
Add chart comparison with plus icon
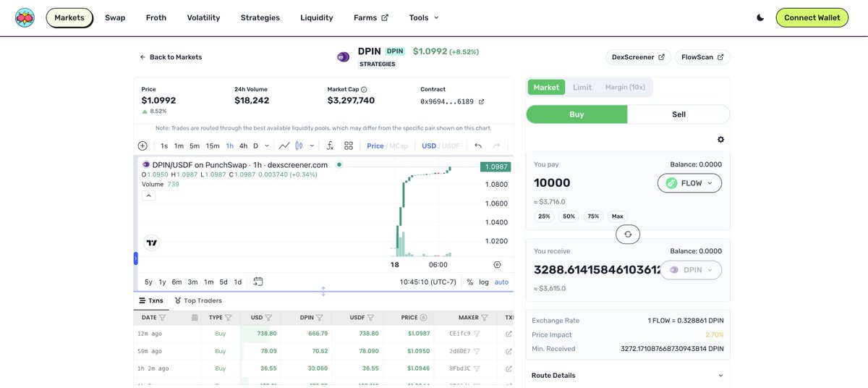(142, 145)
